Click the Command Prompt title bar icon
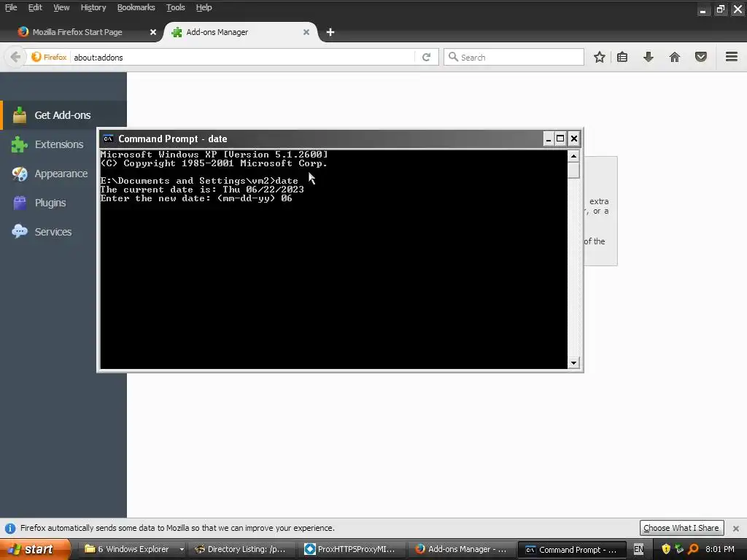Screen dimensions: 747x560 (108, 139)
